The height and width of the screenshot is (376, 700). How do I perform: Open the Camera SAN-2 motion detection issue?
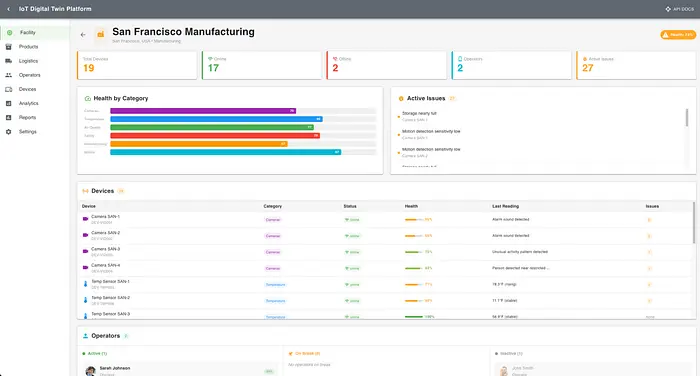click(540, 152)
